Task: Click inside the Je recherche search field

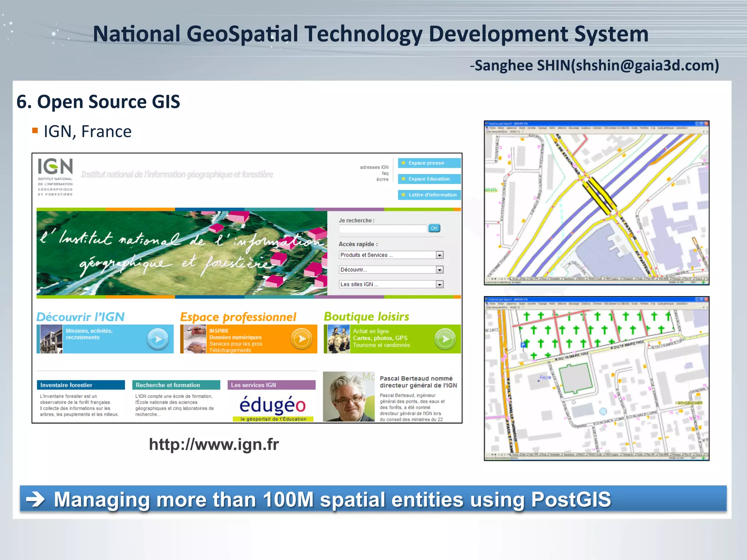Action: (x=382, y=229)
